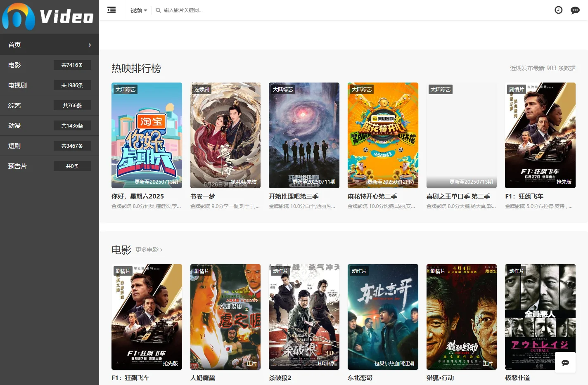Image resolution: width=588 pixels, height=385 pixels.
Task: Open the watch history clock icon
Action: [558, 10]
